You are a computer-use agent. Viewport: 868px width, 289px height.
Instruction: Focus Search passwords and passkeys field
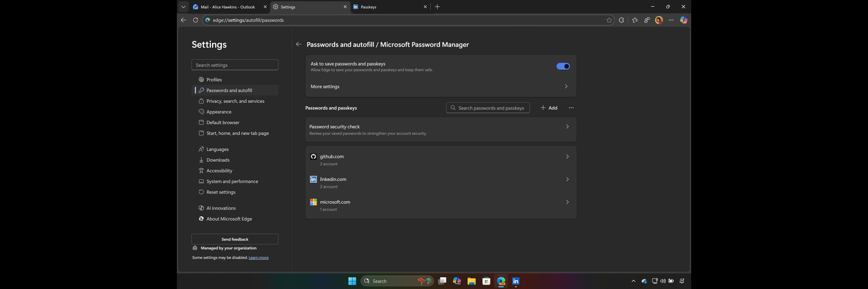[x=488, y=108]
